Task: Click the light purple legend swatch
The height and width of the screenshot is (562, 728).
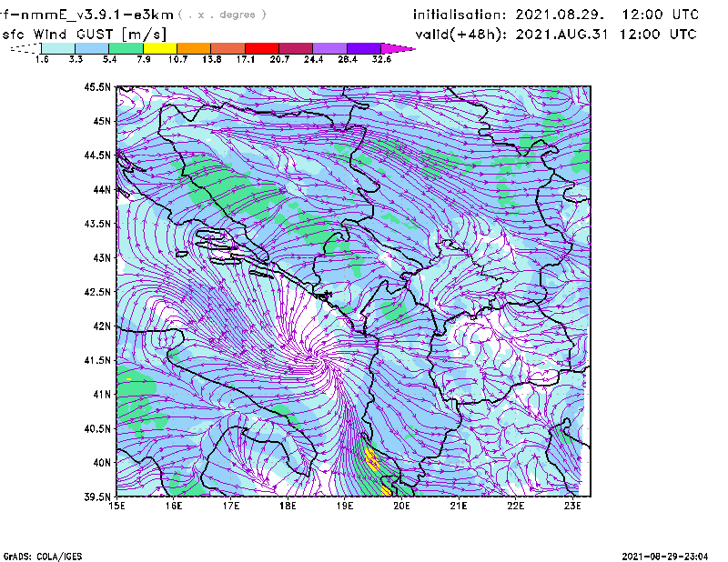Action: point(330,48)
